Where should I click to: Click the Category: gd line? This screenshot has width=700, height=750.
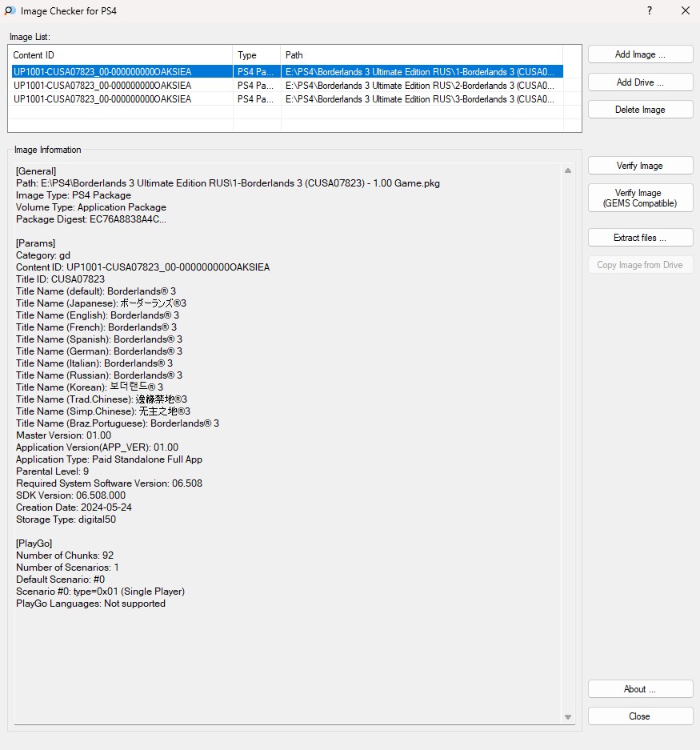43,255
